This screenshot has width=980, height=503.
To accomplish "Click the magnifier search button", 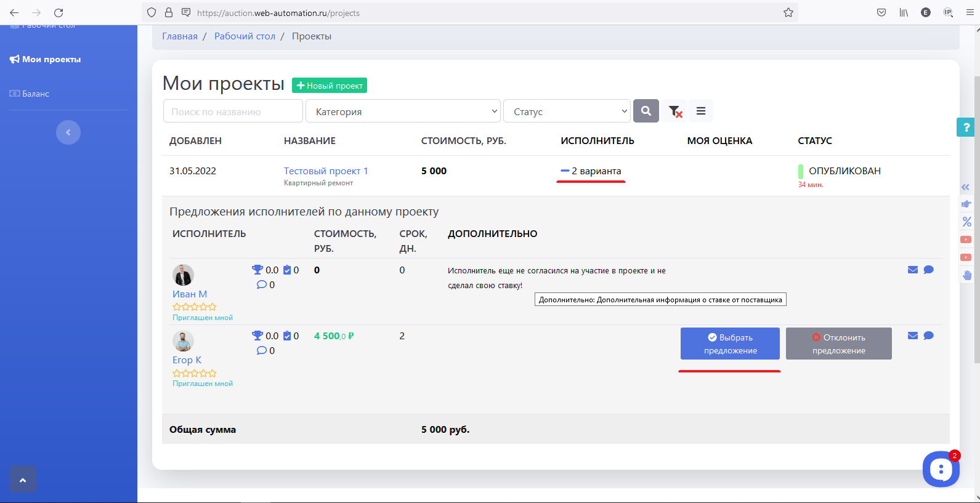I will [646, 111].
